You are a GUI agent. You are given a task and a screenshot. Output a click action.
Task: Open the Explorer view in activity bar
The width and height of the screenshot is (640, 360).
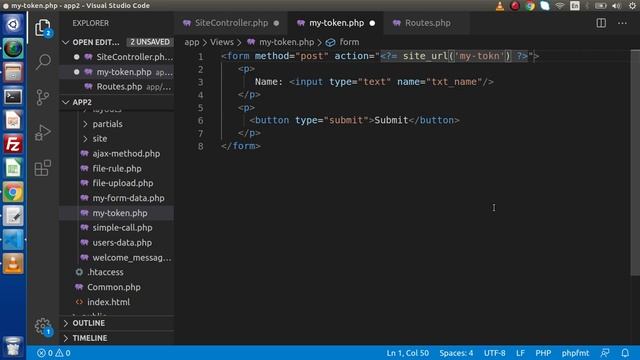pos(42,28)
